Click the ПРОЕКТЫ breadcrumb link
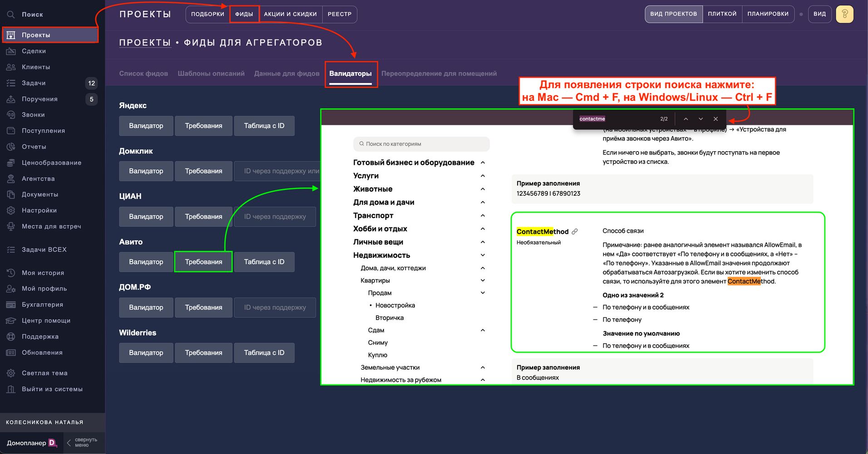868x454 pixels. (145, 43)
